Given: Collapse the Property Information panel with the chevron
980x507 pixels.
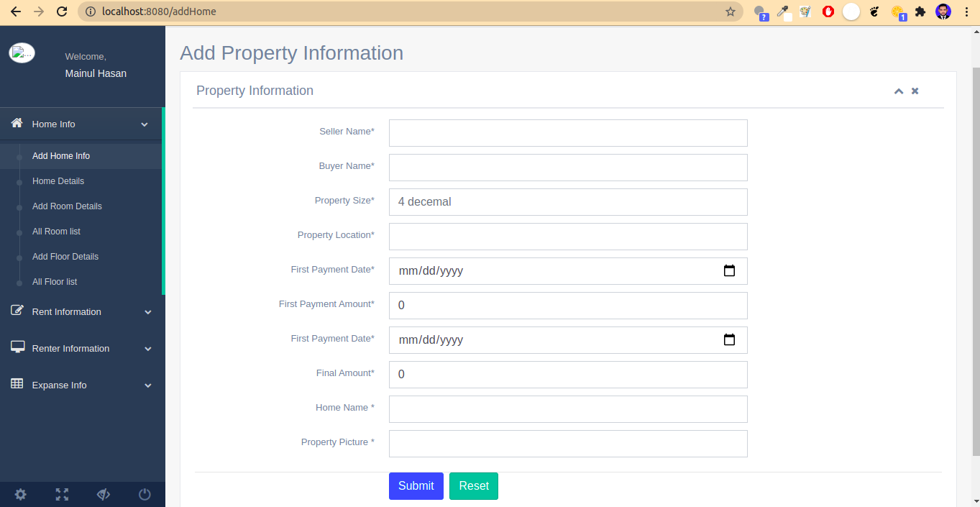Looking at the screenshot, I should coord(898,91).
